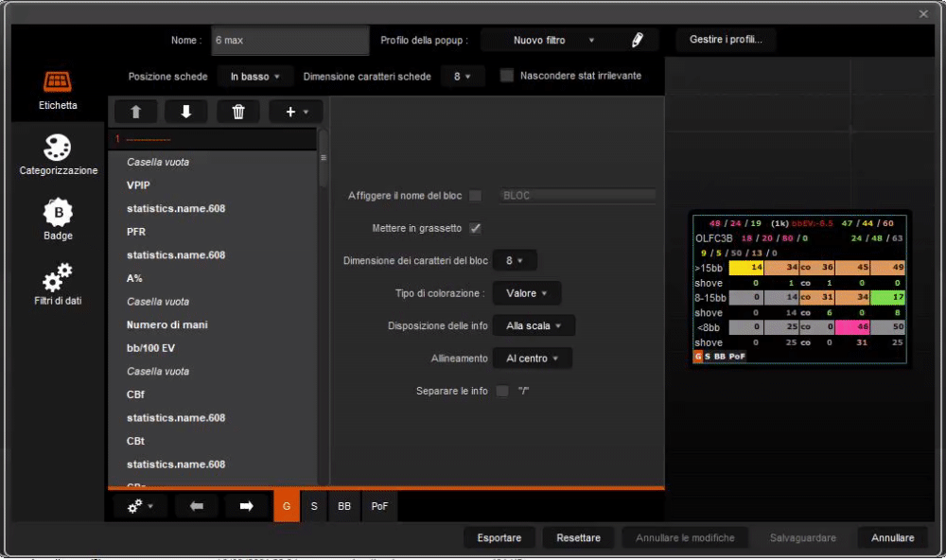Move tab left with arrow button
This screenshot has width=946, height=560.
pyautogui.click(x=196, y=506)
